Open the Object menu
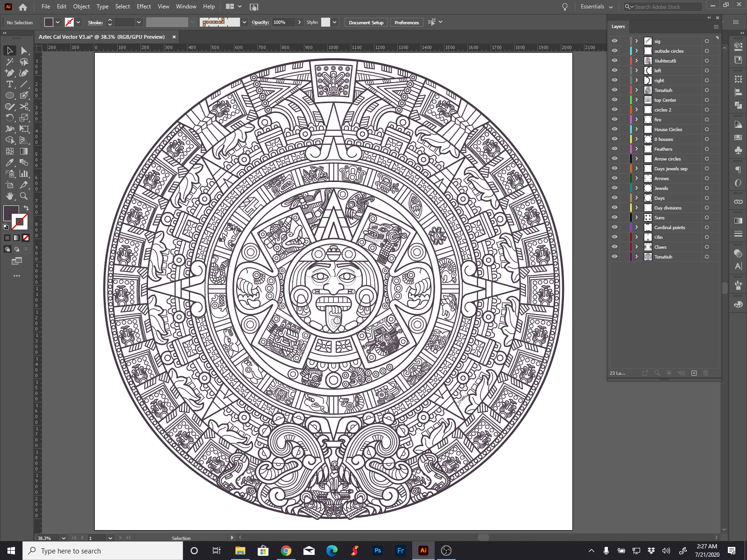The width and height of the screenshot is (747, 560). tap(81, 7)
